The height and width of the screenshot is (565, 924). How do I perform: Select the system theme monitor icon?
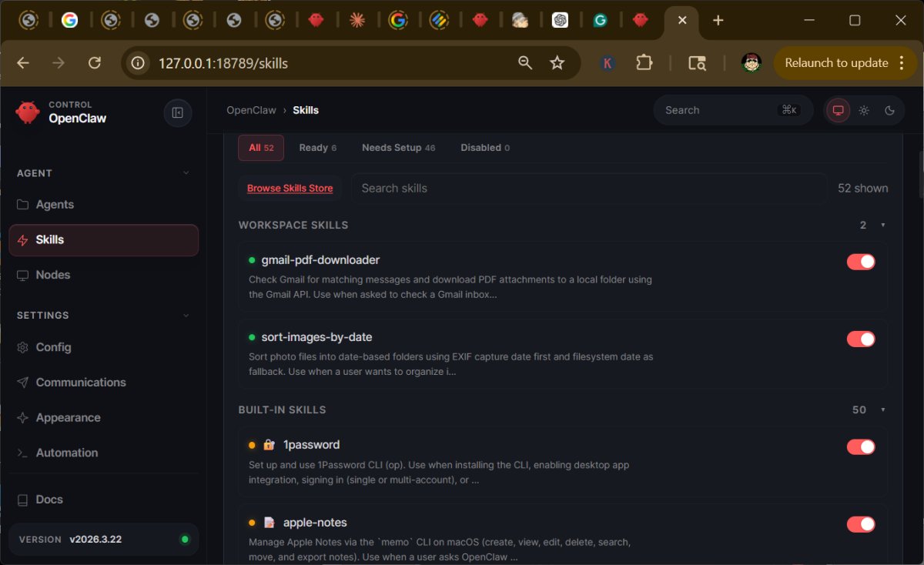[839, 110]
